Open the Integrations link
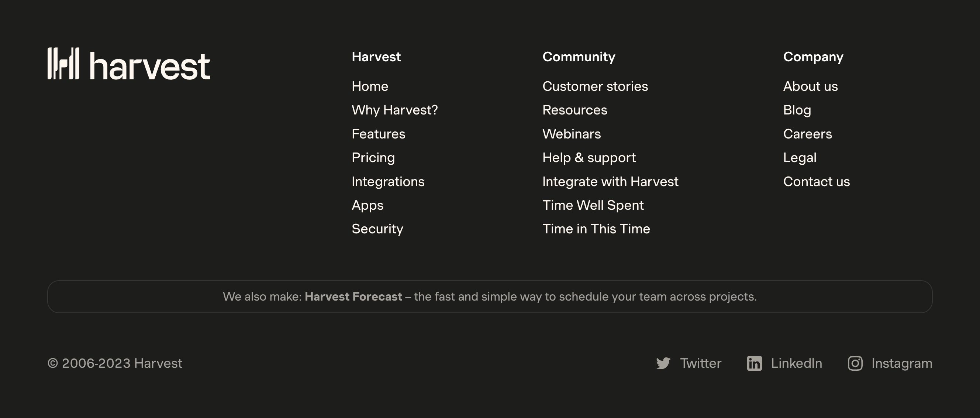980x418 pixels. point(388,182)
